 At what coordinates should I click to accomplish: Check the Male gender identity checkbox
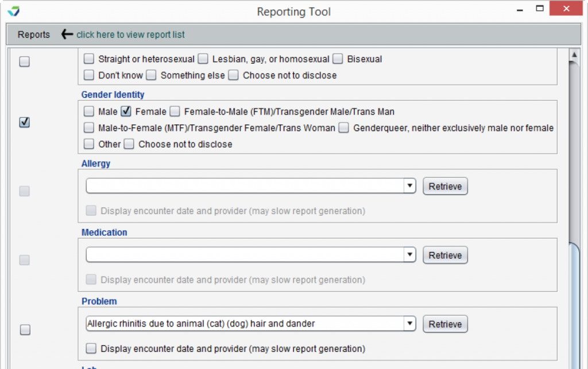click(x=89, y=111)
